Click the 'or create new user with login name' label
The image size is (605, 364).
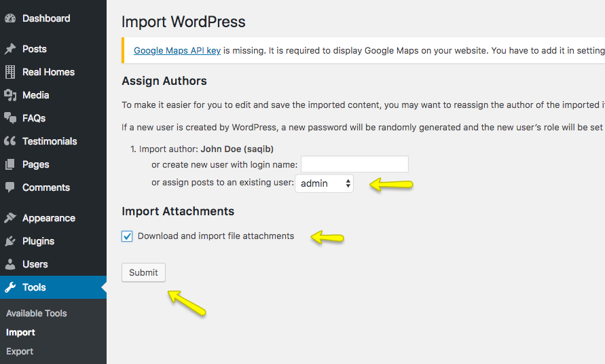(225, 165)
